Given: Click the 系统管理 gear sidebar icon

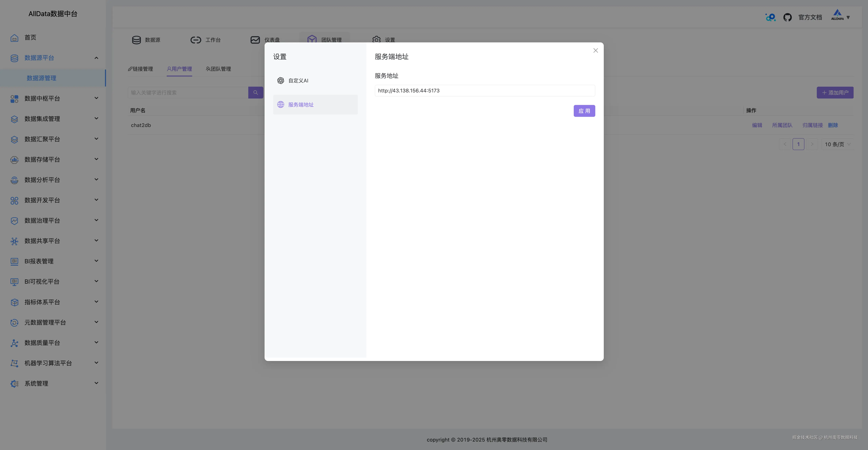Looking at the screenshot, I should 14,384.
